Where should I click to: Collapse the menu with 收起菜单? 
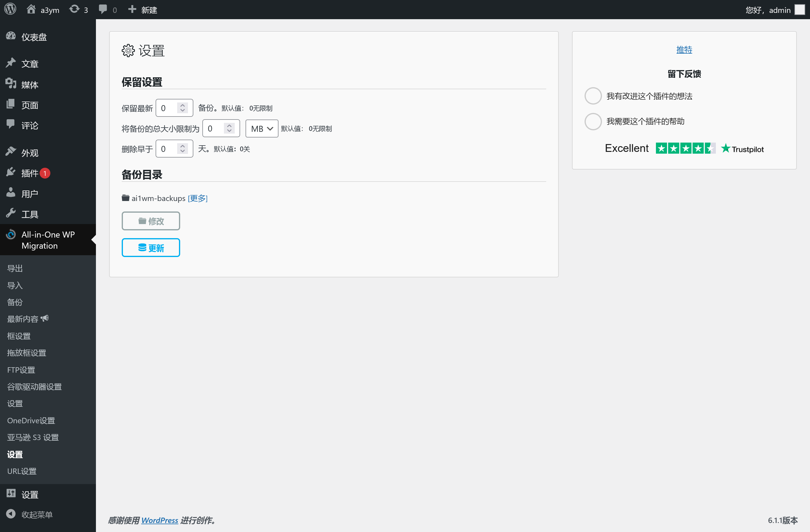(36, 514)
